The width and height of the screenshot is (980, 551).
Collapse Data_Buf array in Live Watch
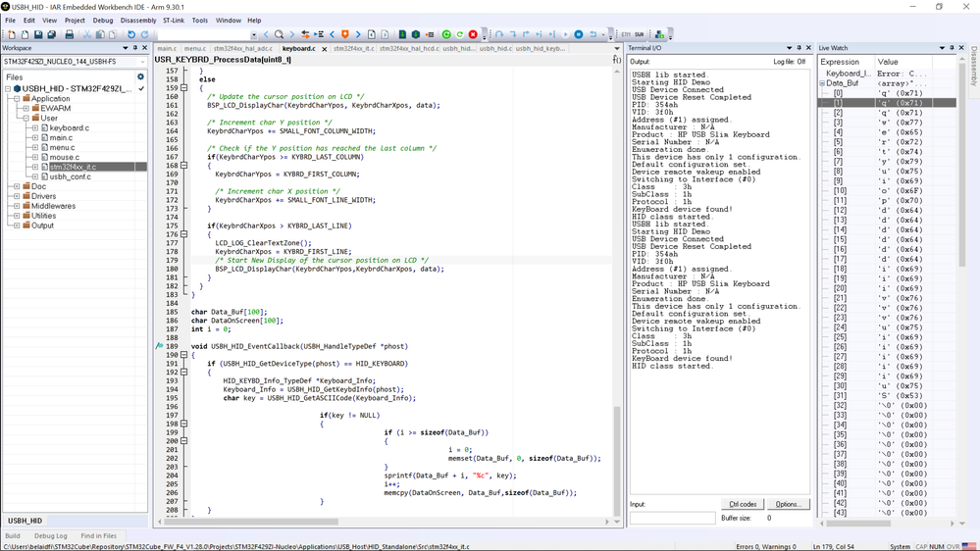822,83
